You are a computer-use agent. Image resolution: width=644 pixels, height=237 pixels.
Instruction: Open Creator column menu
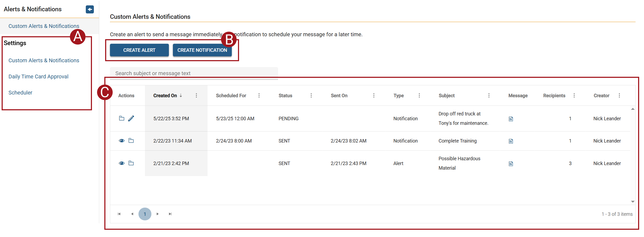coord(619,96)
